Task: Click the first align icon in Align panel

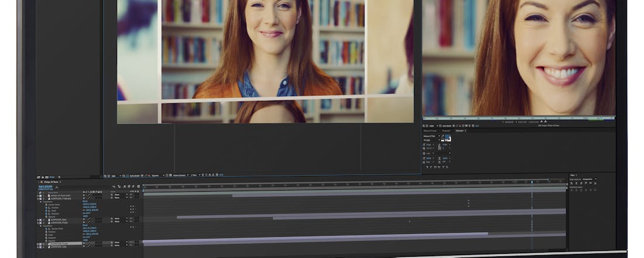Action: point(572,184)
